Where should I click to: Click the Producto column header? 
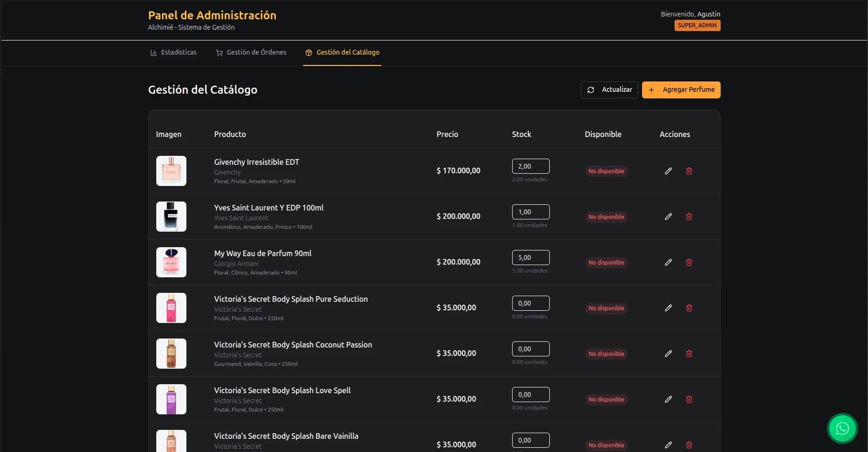pyautogui.click(x=230, y=134)
